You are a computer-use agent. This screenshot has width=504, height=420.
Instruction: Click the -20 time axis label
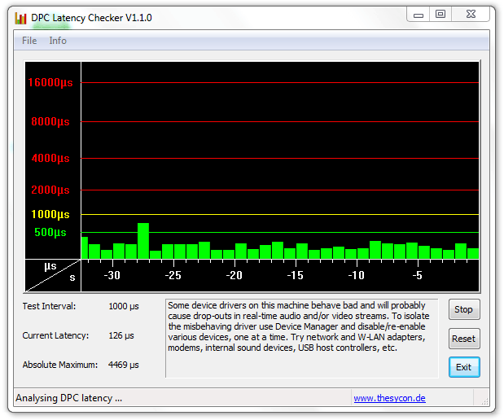coord(234,275)
